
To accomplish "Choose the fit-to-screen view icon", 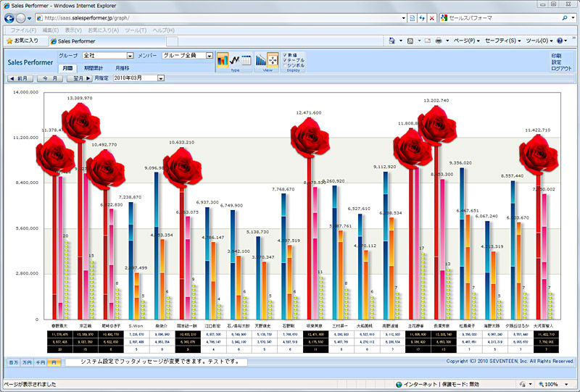I will pos(273,60).
